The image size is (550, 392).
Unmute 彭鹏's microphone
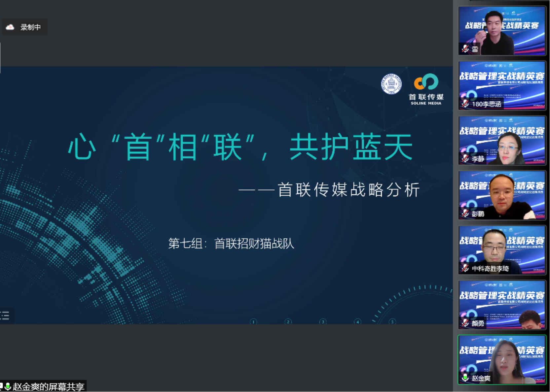coord(465,213)
